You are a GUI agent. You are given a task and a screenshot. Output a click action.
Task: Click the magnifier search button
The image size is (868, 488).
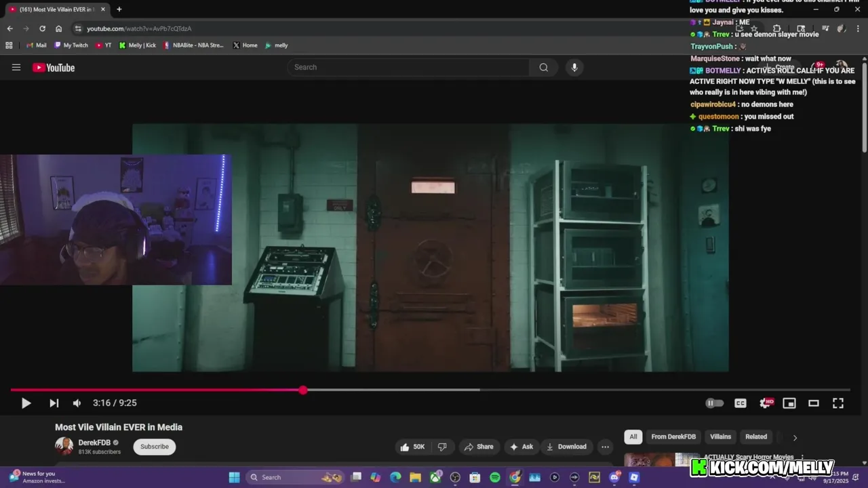coord(544,67)
